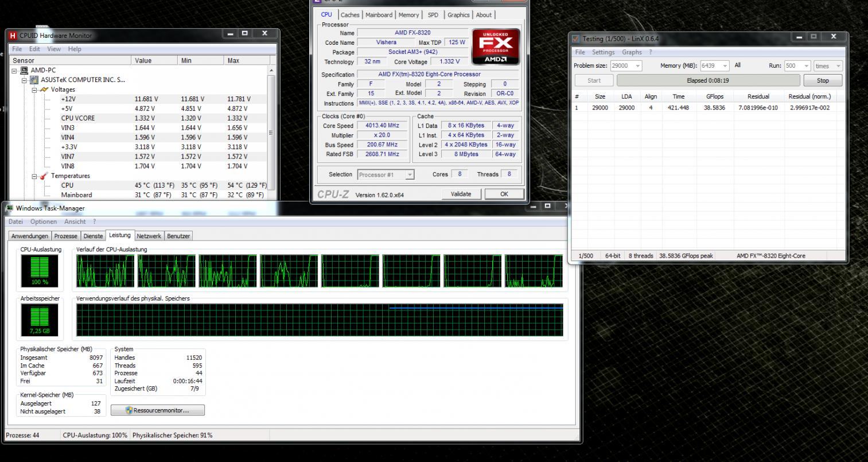
Task: Open the times unit dropdown in LinX
Action: click(838, 66)
